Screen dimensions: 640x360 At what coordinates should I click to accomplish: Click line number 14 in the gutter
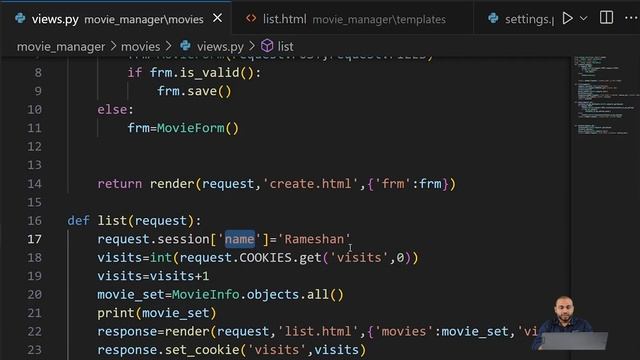click(x=35, y=184)
